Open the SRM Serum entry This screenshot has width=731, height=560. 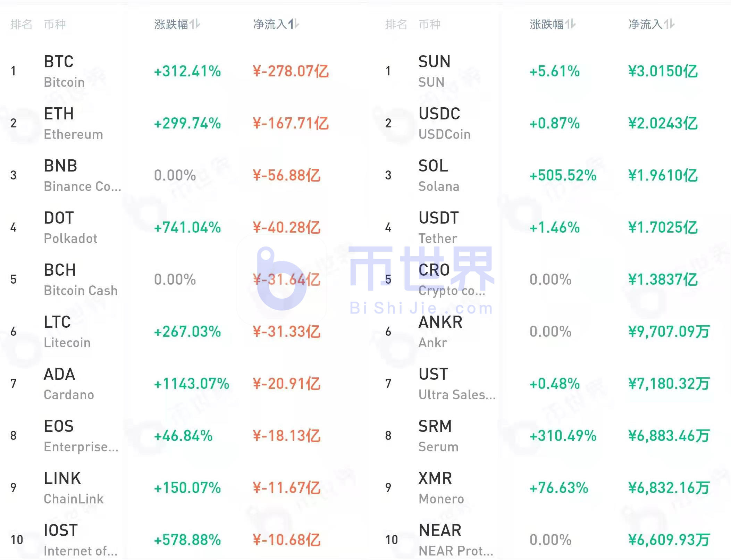pyautogui.click(x=435, y=436)
